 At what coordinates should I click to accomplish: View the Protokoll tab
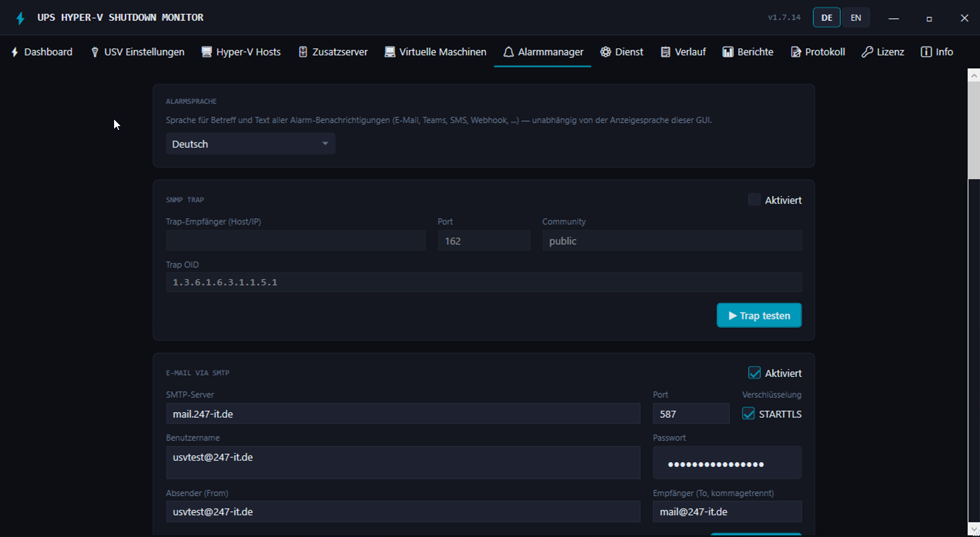[818, 52]
